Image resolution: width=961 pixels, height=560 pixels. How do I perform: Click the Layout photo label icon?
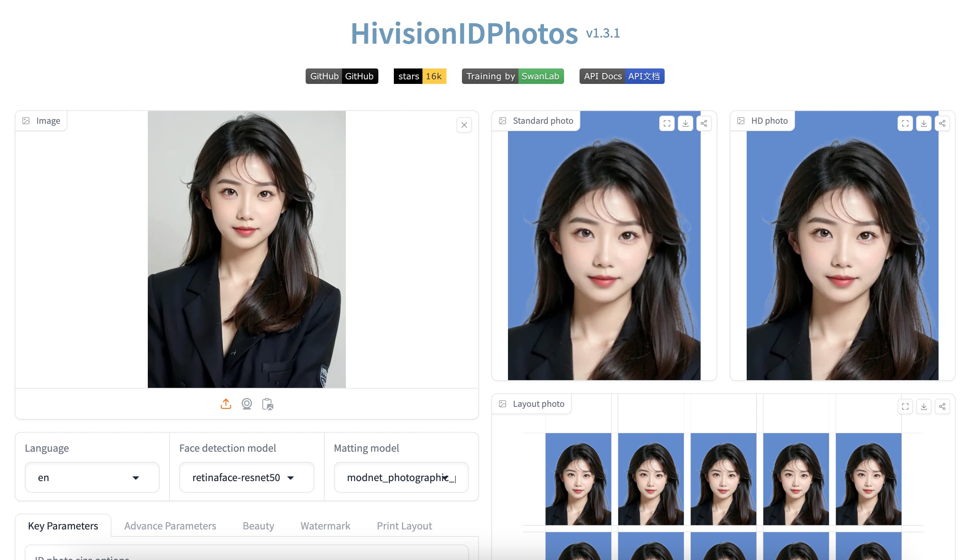point(503,404)
